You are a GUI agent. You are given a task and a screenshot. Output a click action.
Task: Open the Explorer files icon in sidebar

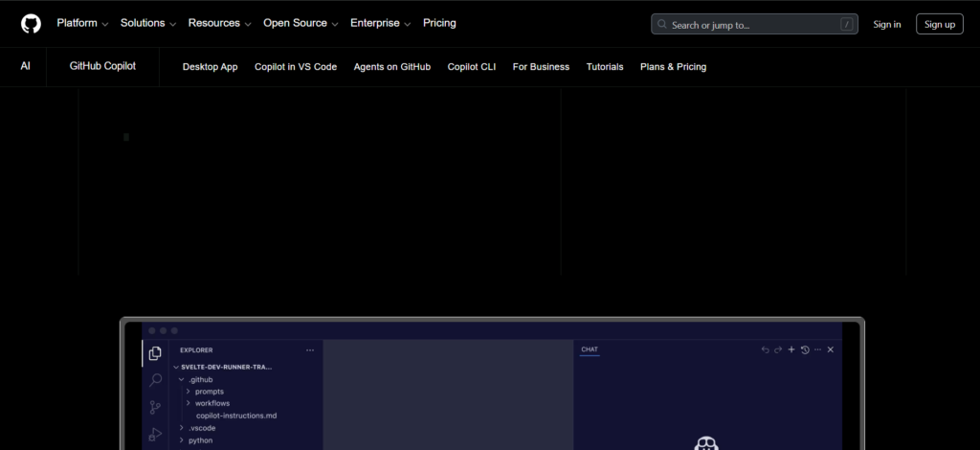point(155,353)
